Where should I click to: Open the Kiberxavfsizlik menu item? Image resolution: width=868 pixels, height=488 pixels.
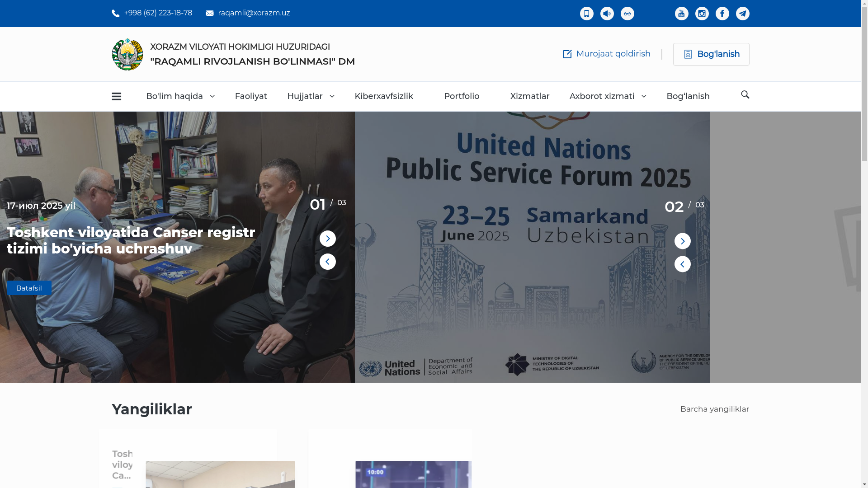pos(384,96)
